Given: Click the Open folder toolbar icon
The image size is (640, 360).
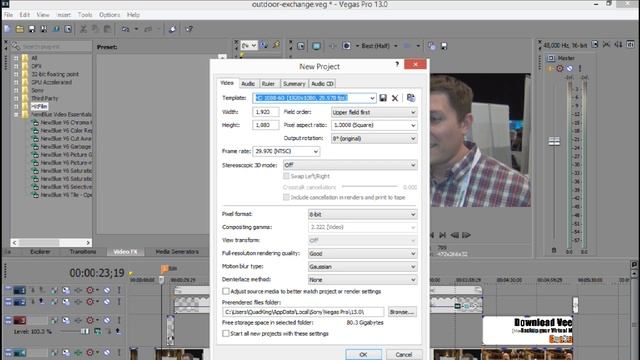Looking at the screenshot, I should pyautogui.click(x=20, y=29).
